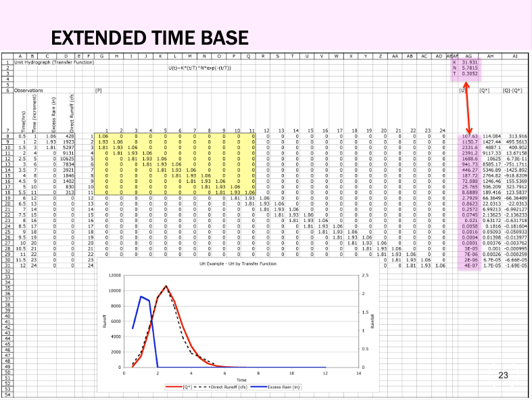532x400 pixels.
Task: Select [U] value 941.73
Action: (x=470, y=164)
